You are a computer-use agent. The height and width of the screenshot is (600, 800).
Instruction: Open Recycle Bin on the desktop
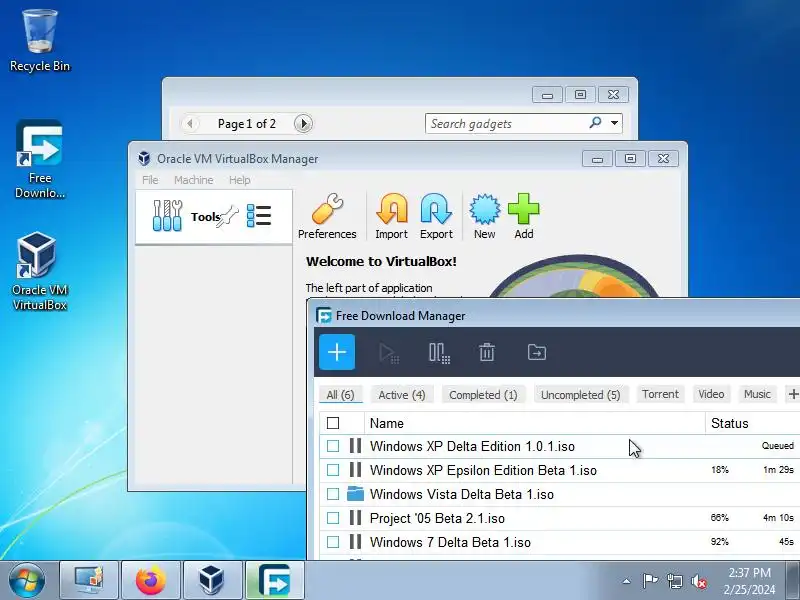click(x=40, y=41)
